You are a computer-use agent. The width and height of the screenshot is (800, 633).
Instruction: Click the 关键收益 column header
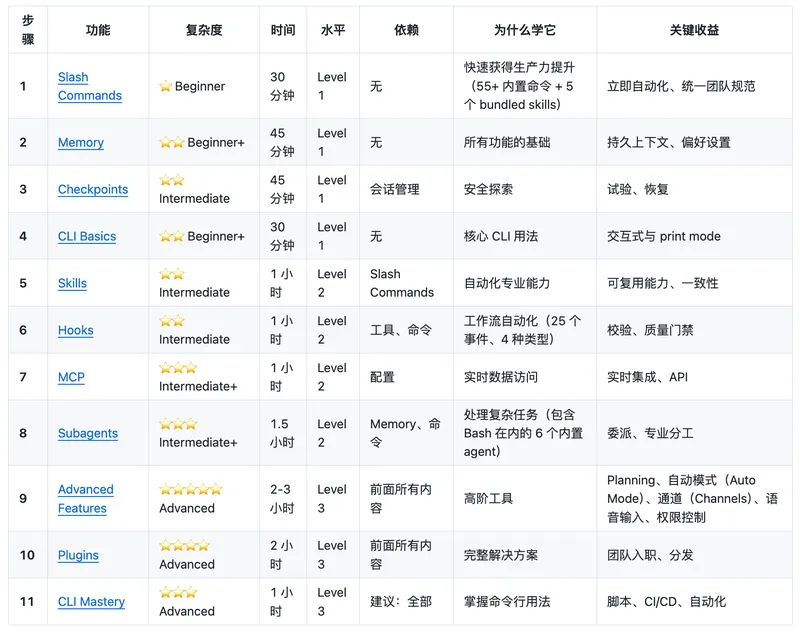click(x=694, y=30)
